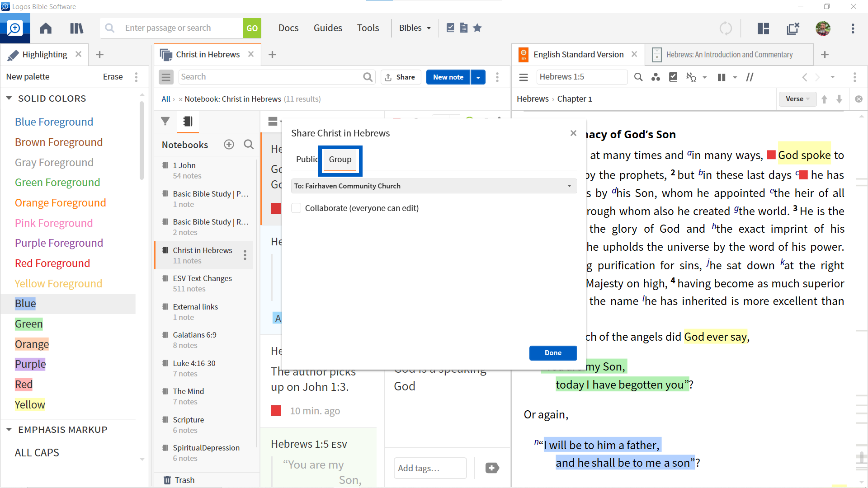Open Highlighting palette options menu
The image size is (868, 488).
click(136, 77)
